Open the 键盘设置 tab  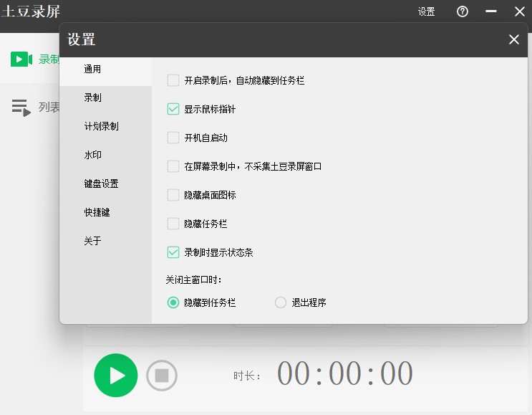coord(105,183)
